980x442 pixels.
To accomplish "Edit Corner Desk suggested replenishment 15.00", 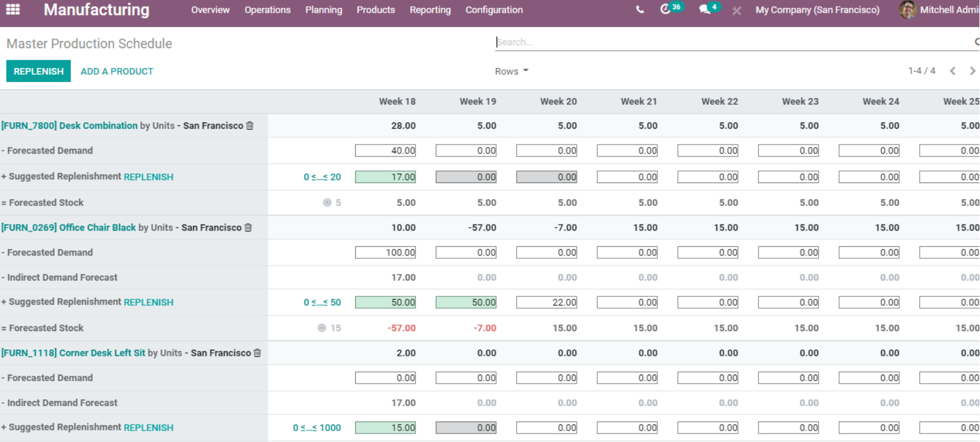I will tap(385, 428).
